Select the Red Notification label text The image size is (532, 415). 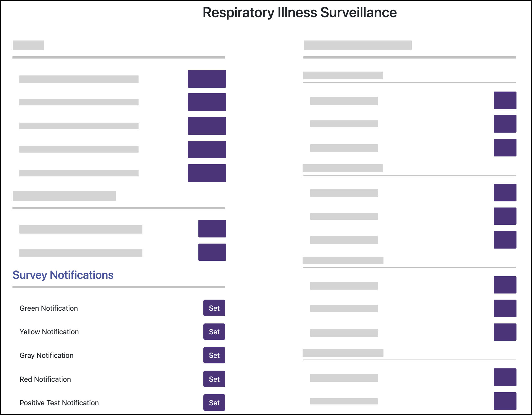[x=45, y=379]
